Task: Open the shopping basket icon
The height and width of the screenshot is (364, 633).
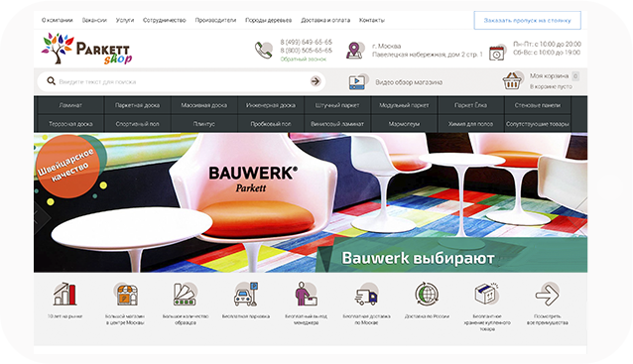Action: 512,81
